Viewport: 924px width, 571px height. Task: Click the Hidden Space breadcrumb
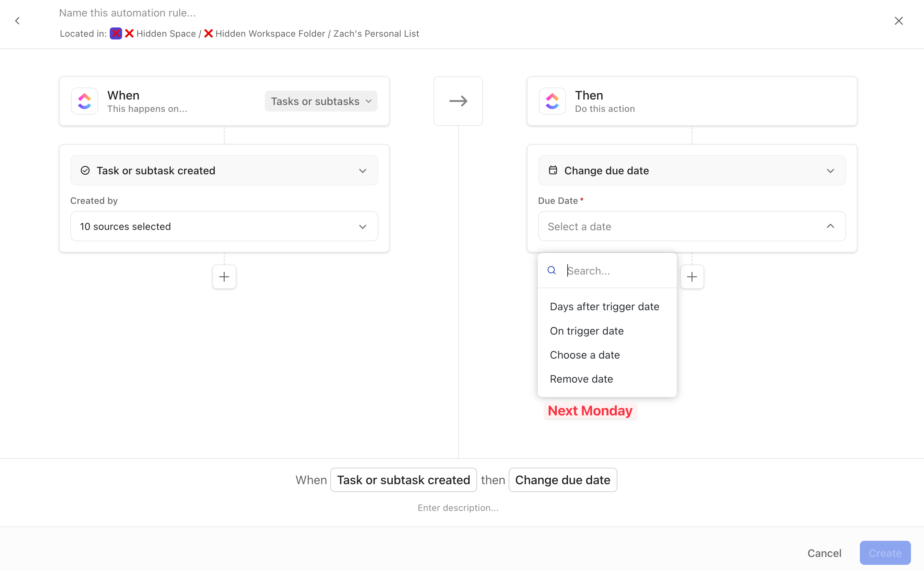pos(166,34)
